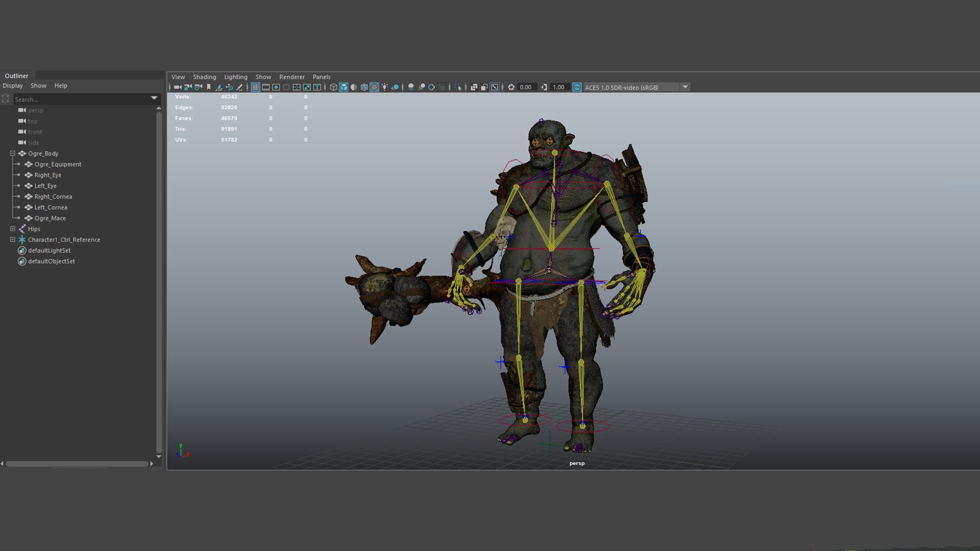Click the Field Chart icon
Screen dimensions: 980x551
297,87
